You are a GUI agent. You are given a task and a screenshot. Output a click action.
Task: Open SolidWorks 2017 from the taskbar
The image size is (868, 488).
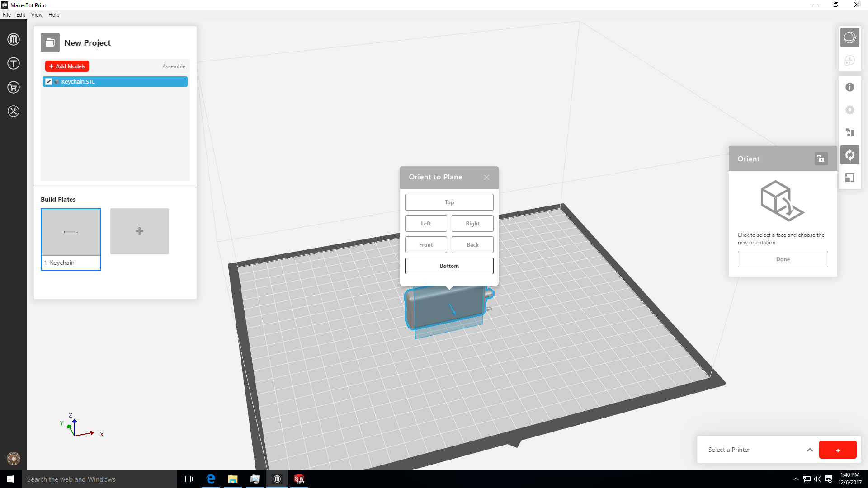(x=299, y=479)
